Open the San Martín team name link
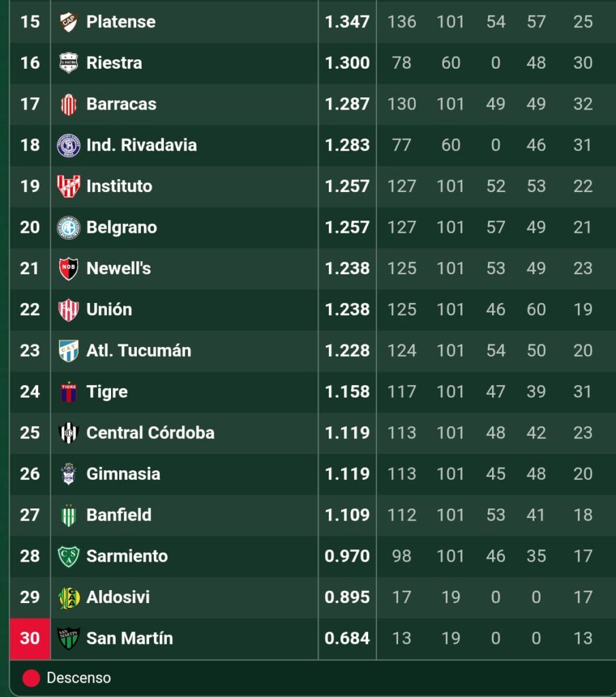616x697 pixels. click(x=129, y=638)
